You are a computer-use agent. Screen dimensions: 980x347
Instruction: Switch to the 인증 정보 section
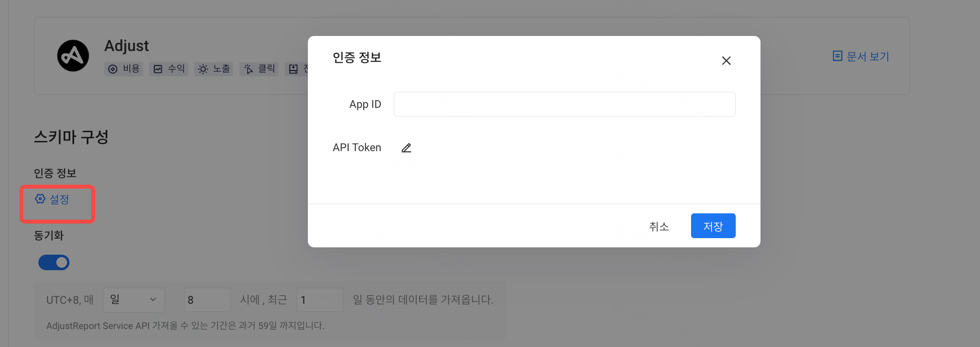click(54, 173)
